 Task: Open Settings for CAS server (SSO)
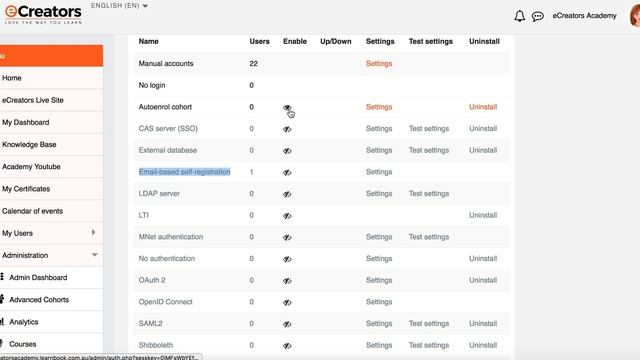379,129
